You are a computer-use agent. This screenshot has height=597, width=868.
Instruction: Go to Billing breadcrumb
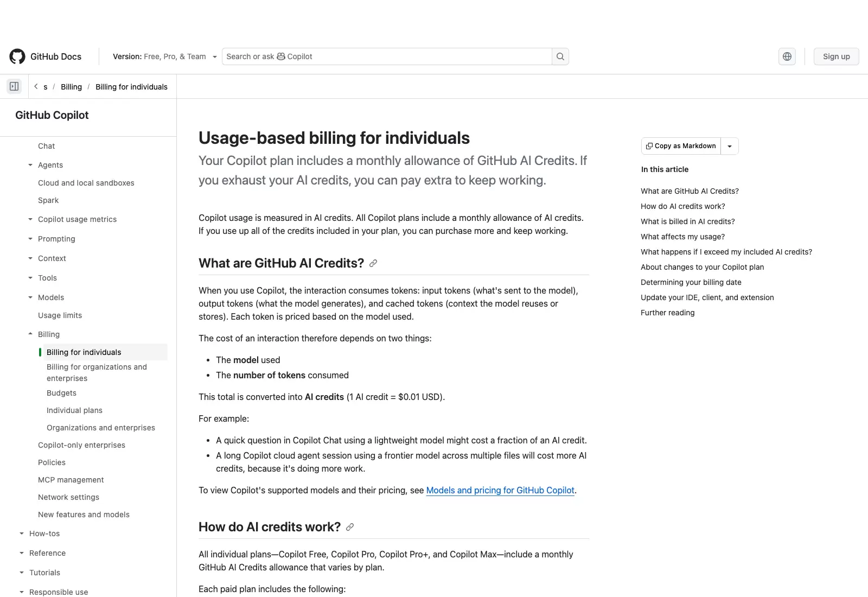71,87
